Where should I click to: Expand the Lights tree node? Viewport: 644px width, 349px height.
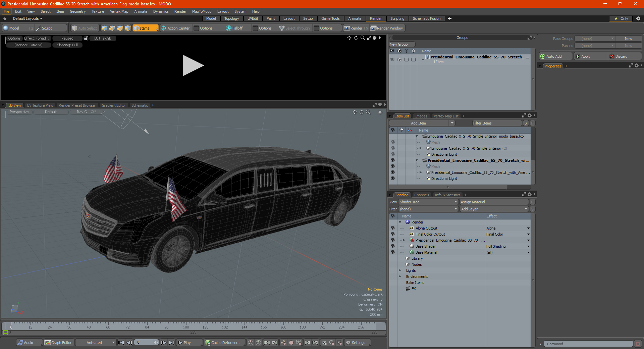pyautogui.click(x=400, y=270)
